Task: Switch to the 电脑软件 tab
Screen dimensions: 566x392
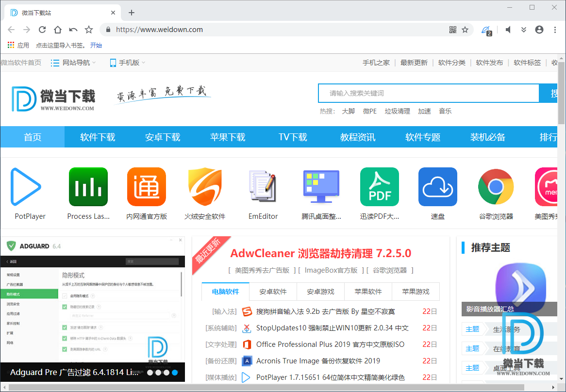Action: coord(226,292)
